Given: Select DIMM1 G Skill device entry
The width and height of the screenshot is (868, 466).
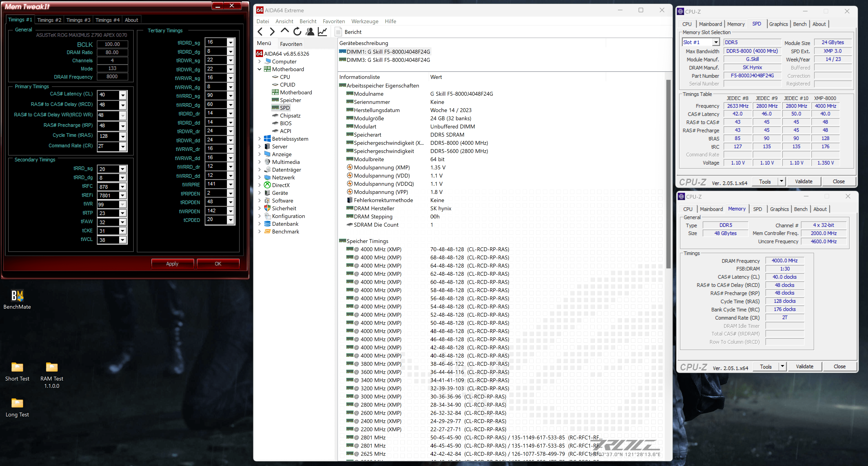Looking at the screenshot, I should click(x=385, y=52).
